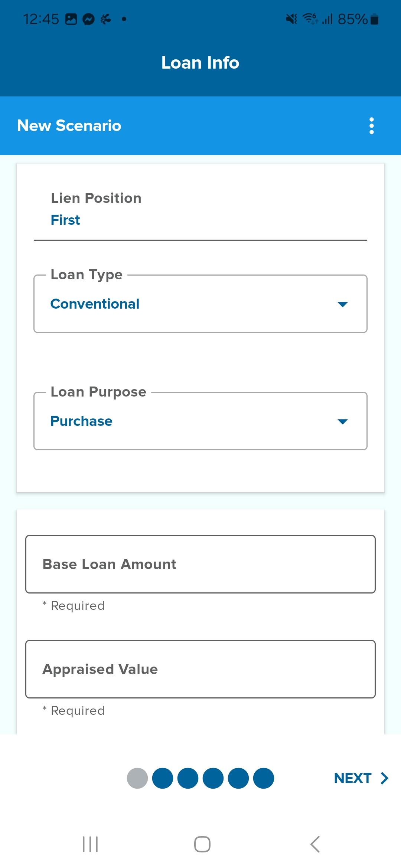Expand the Loan Type dropdown arrow
Viewport: 401px width, 868px height.
pyautogui.click(x=342, y=304)
